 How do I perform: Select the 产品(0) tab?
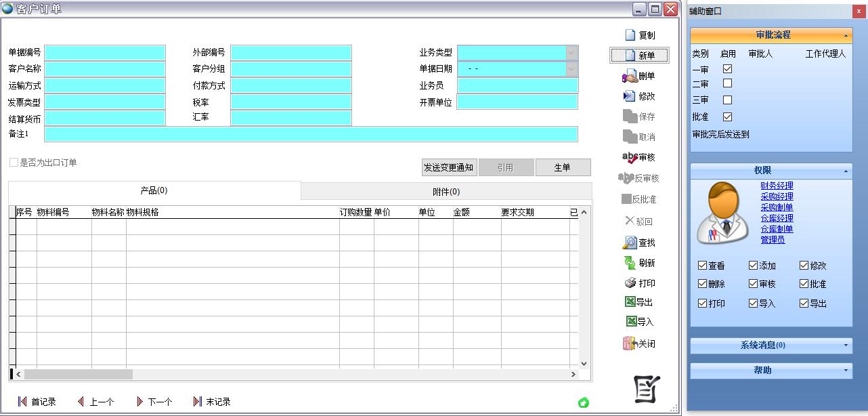tap(154, 190)
